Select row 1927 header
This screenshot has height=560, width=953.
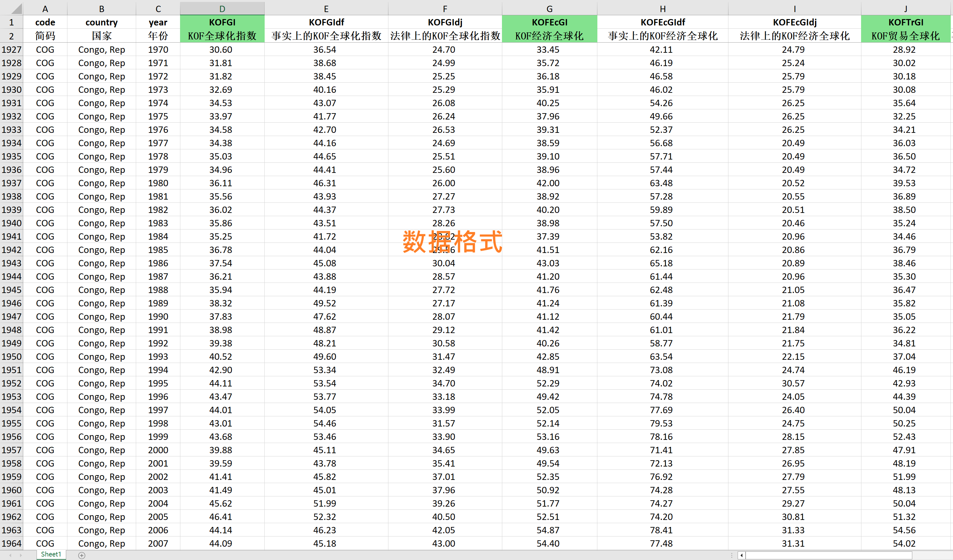click(11, 50)
